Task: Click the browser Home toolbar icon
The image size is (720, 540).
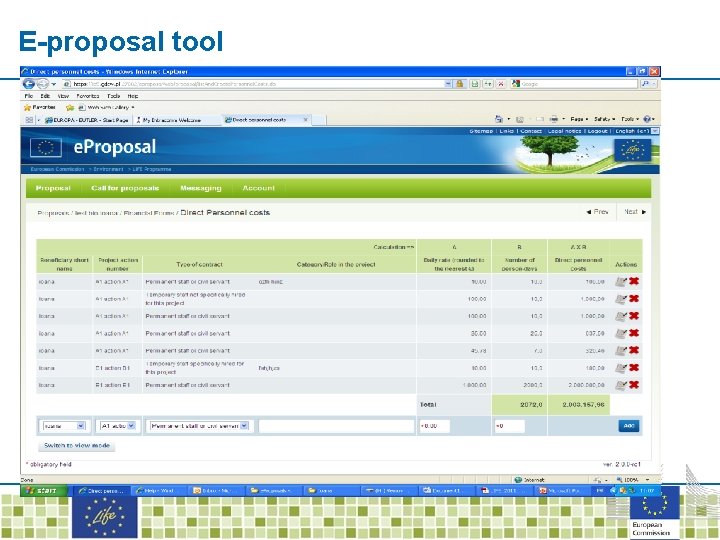Action: [499, 119]
